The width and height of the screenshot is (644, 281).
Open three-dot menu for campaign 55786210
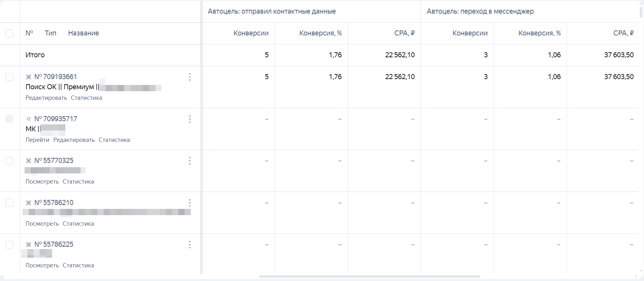(190, 203)
